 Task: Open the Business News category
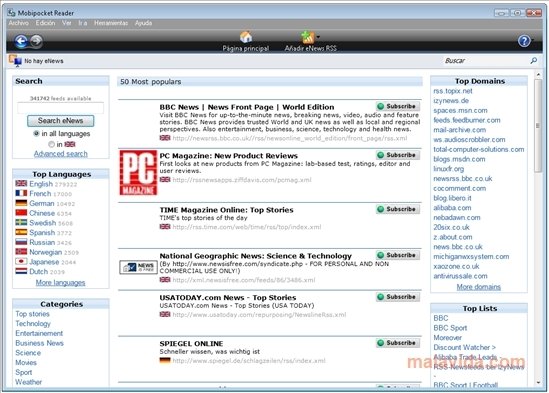40,343
